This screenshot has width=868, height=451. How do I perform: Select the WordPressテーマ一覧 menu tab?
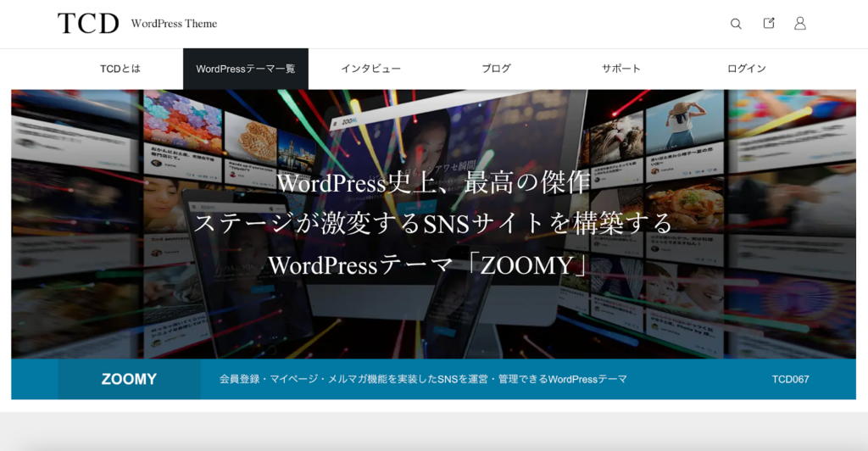[246, 69]
